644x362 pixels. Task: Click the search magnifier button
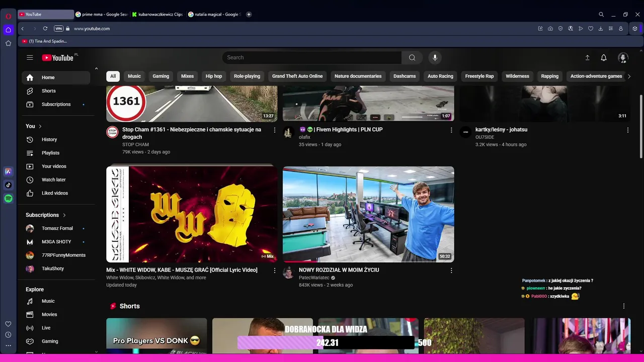412,58
